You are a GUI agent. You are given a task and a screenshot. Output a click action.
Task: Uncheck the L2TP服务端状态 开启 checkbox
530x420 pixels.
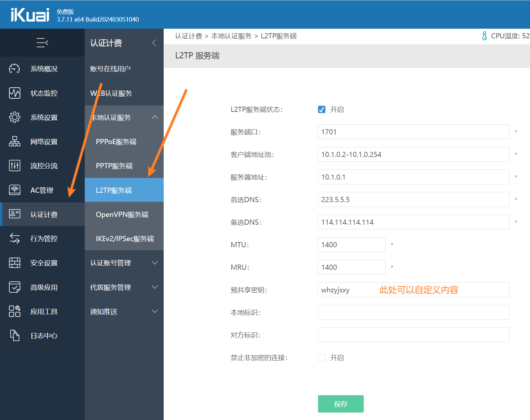pyautogui.click(x=322, y=110)
